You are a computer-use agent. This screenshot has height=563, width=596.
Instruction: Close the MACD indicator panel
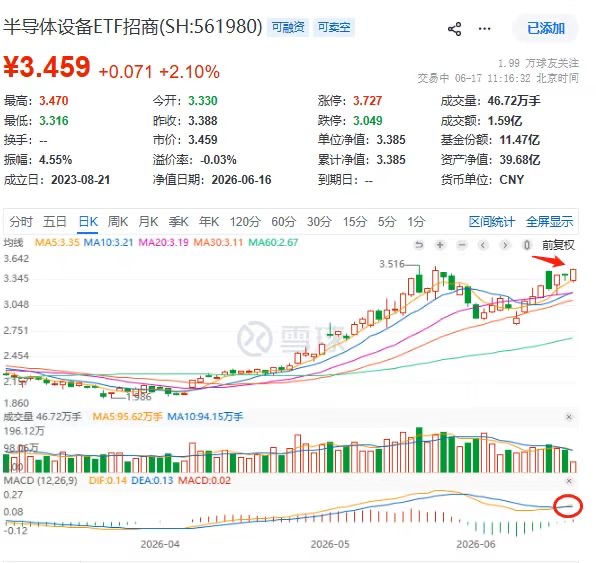(569, 481)
